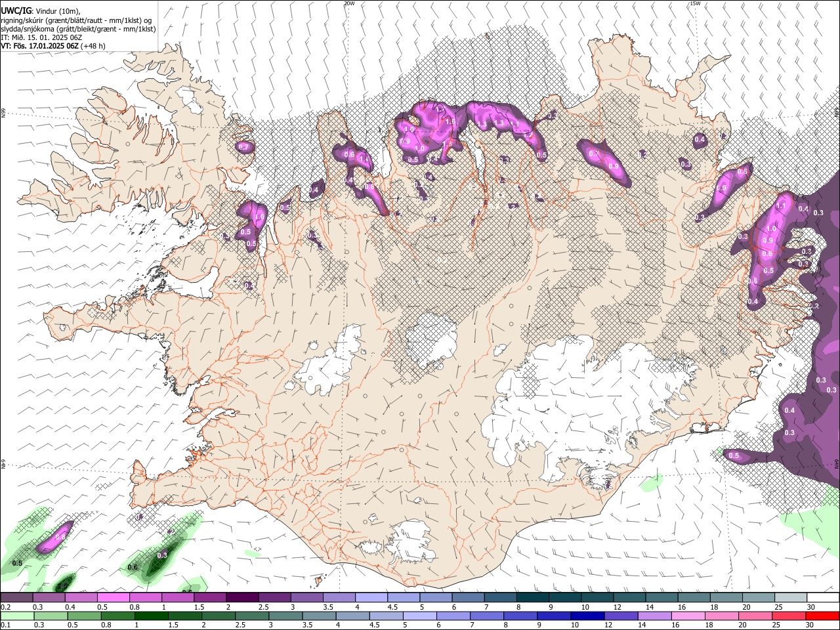Click the 'IT: Mið. 15. 01. 2025 06Z' line

[40, 37]
